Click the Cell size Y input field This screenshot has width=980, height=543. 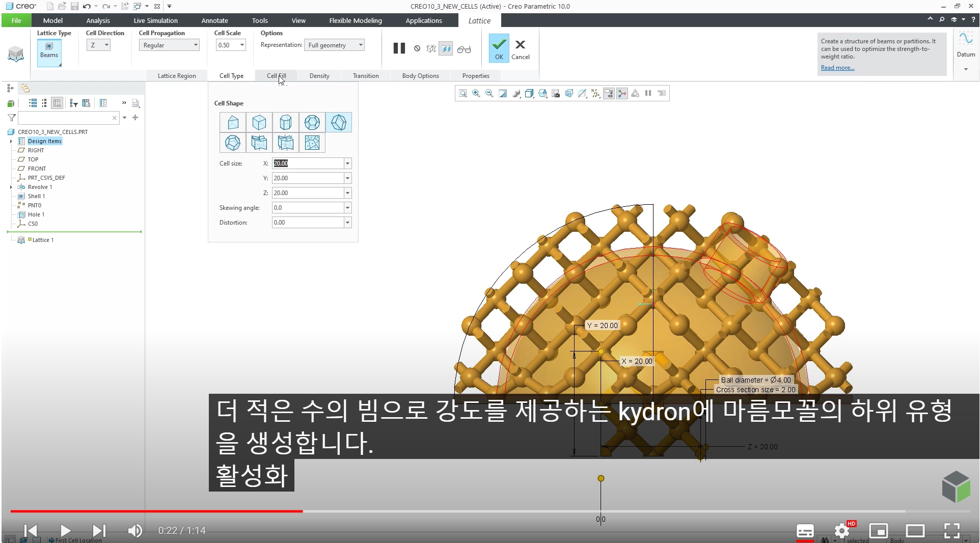(x=308, y=178)
